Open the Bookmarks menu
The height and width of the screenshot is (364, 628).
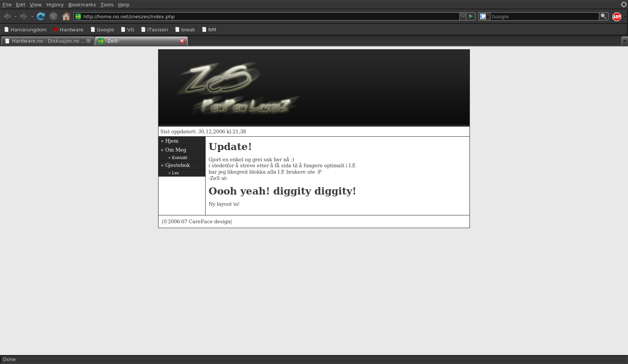[82, 4]
